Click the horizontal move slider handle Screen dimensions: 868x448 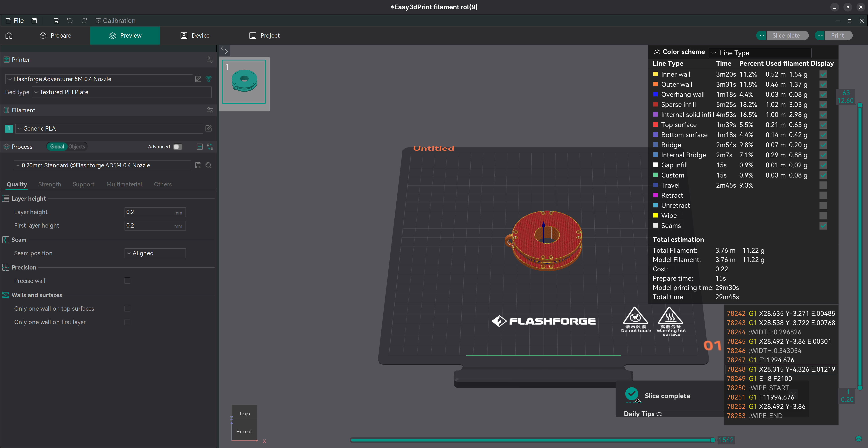tap(713, 440)
